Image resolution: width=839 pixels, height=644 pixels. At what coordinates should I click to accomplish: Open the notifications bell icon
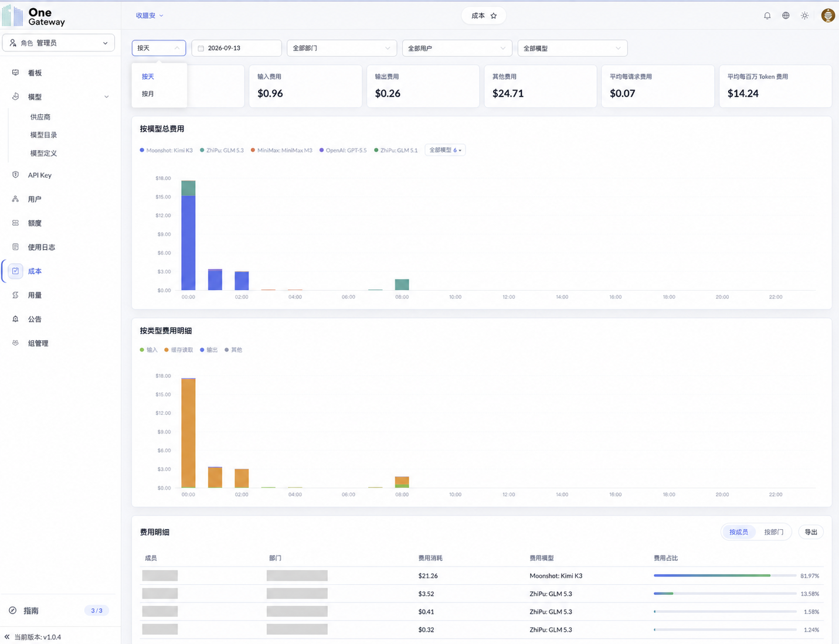[767, 16]
